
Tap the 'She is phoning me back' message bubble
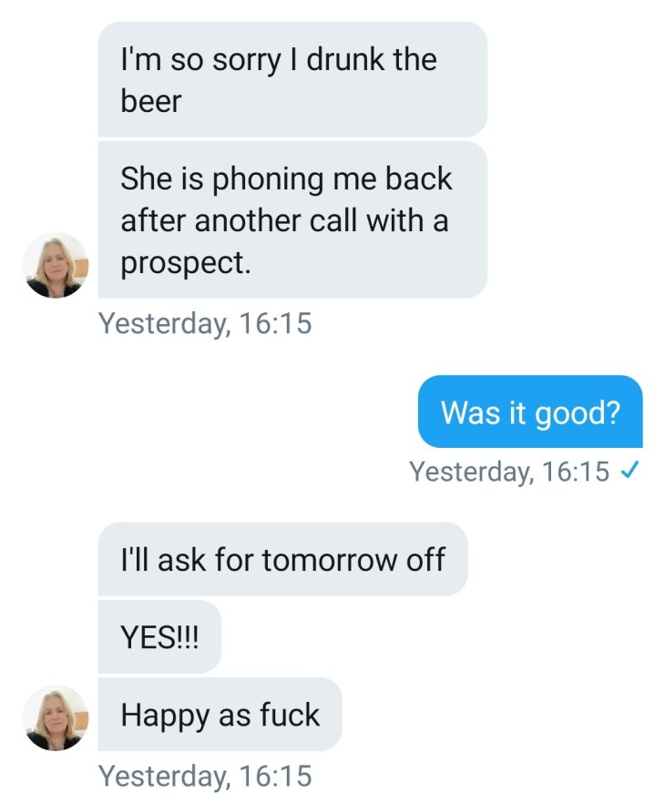point(292,220)
